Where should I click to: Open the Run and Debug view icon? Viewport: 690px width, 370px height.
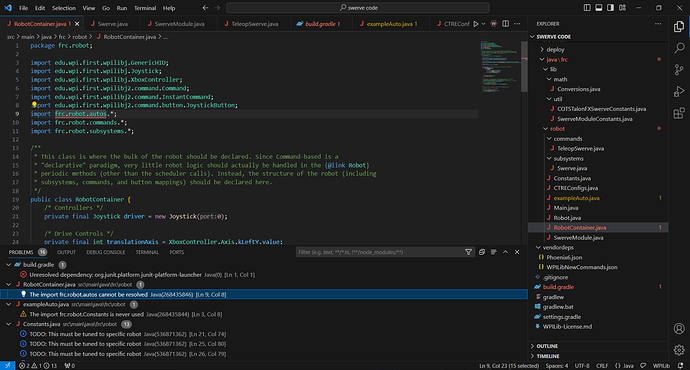pyautogui.click(x=679, y=91)
